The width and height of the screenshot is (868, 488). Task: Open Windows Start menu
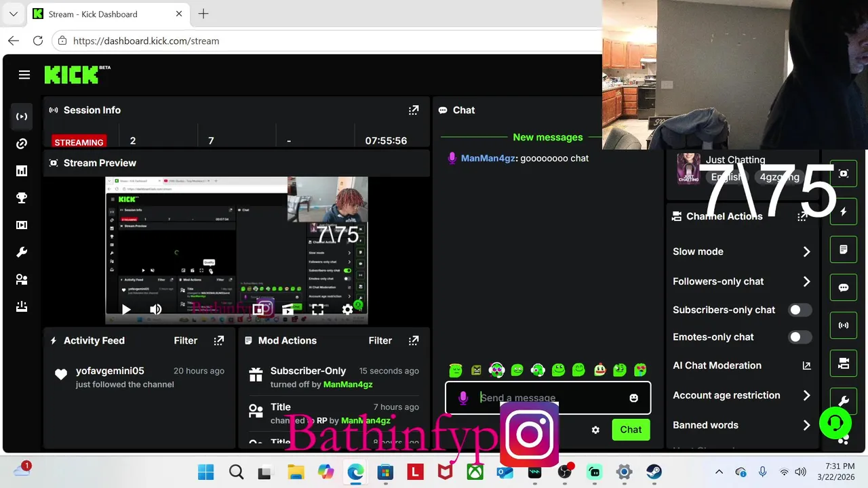(x=205, y=472)
